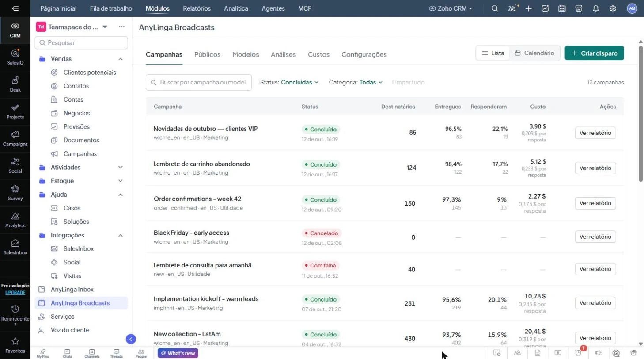This screenshot has width=644, height=359.
Task: Click the Criar disparo button
Action: click(594, 53)
